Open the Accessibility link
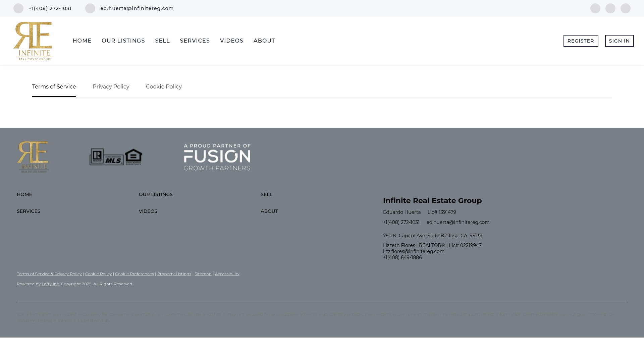The width and height of the screenshot is (644, 362). coord(227,274)
